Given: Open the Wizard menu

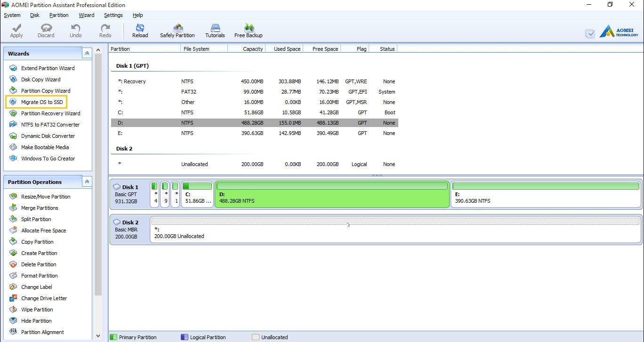Looking at the screenshot, I should coord(86,15).
